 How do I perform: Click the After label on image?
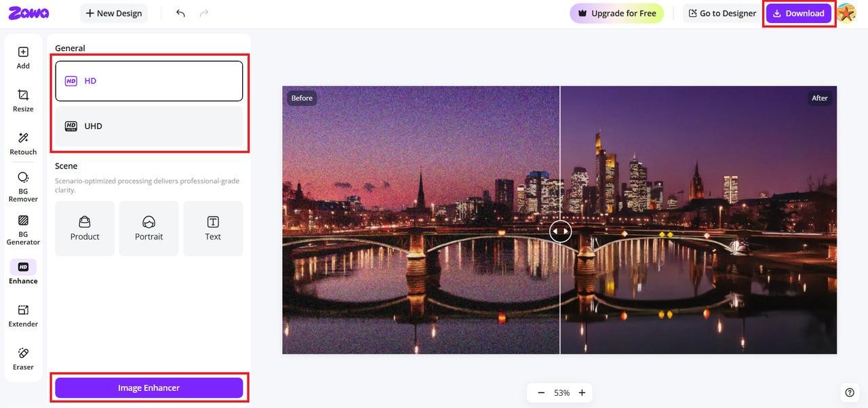820,98
